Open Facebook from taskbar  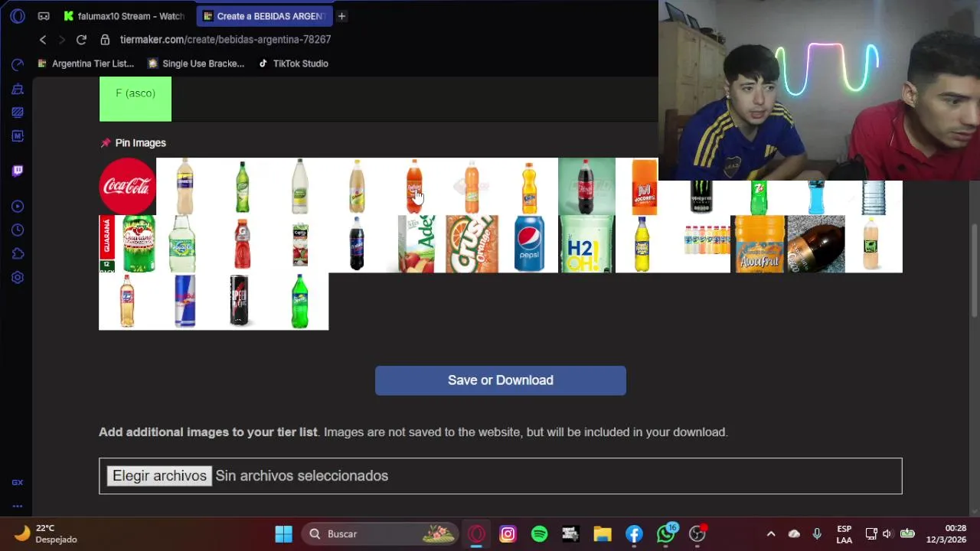click(x=634, y=533)
